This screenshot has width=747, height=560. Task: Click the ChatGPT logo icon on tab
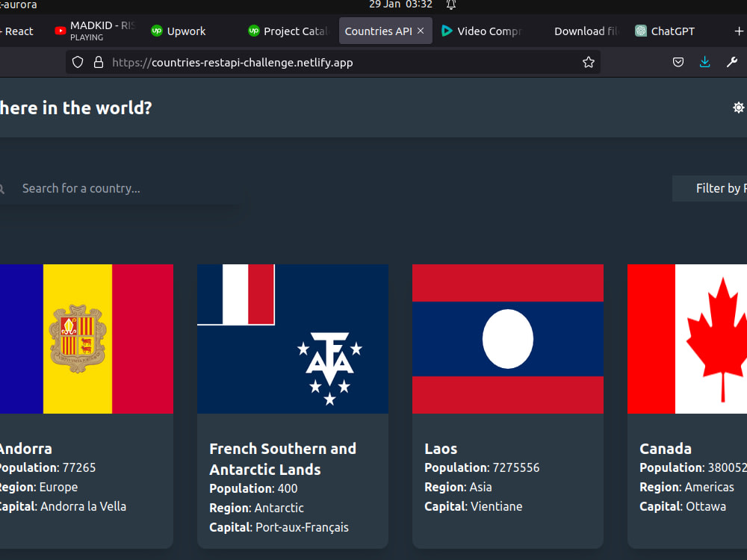[x=641, y=31]
